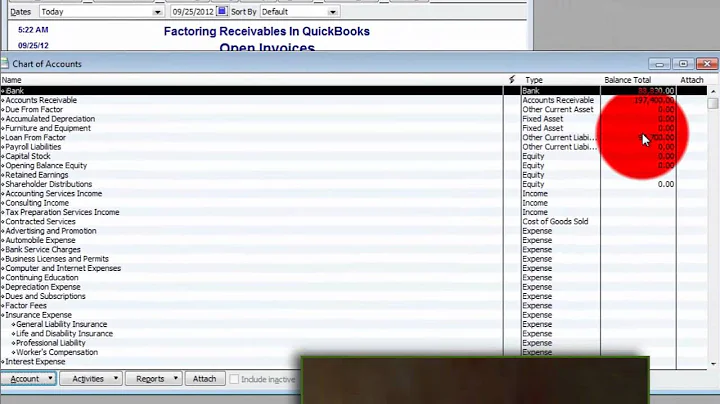Image resolution: width=720 pixels, height=404 pixels.
Task: Open the Account menu button
Action: (28, 379)
